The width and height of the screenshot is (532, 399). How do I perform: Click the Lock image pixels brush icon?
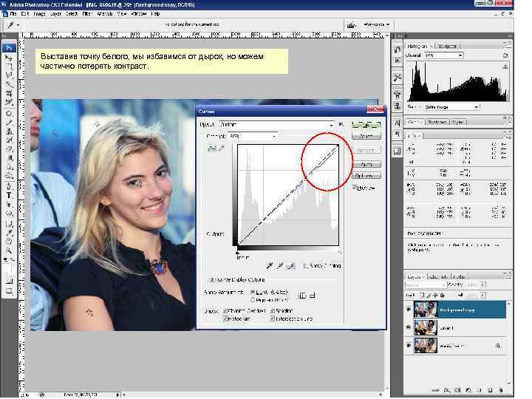pyautogui.click(x=429, y=295)
